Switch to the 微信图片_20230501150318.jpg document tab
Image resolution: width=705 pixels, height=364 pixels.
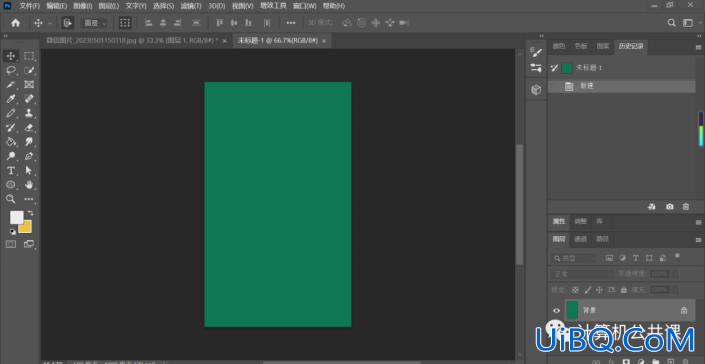coord(132,40)
